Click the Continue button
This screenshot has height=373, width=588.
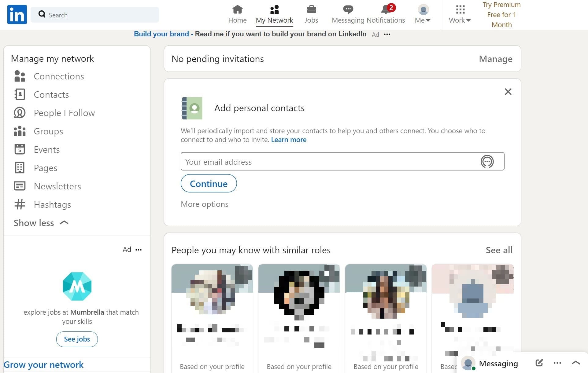point(209,183)
